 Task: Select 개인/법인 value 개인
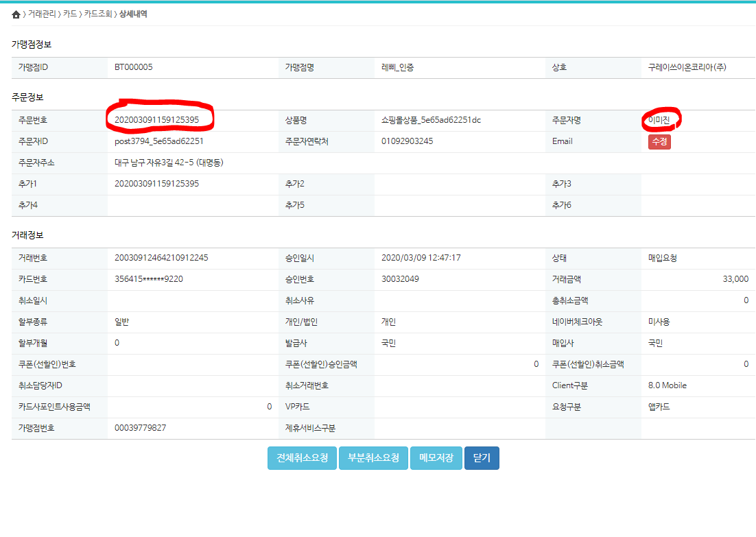pos(388,322)
